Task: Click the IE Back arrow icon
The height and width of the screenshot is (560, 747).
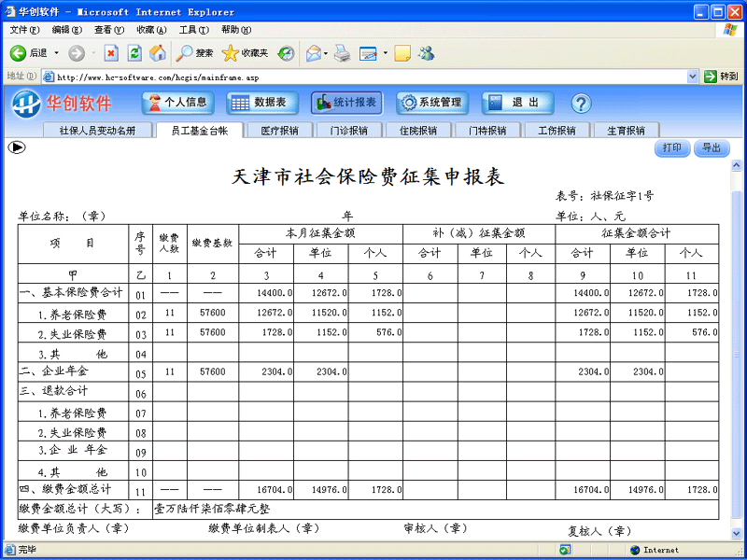Action: 18,53
